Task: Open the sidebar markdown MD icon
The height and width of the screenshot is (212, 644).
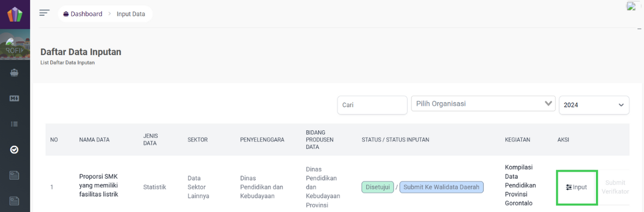Action: point(14,99)
